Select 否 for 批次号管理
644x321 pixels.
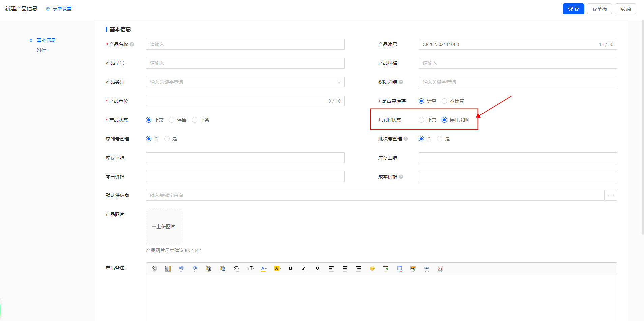421,139
